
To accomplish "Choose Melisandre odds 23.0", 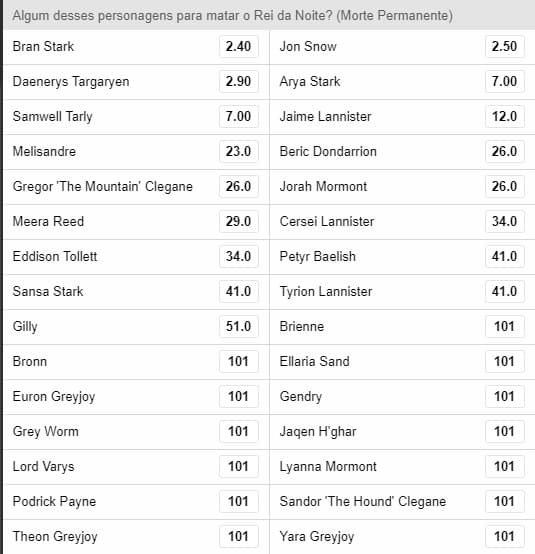I will pos(239,151).
